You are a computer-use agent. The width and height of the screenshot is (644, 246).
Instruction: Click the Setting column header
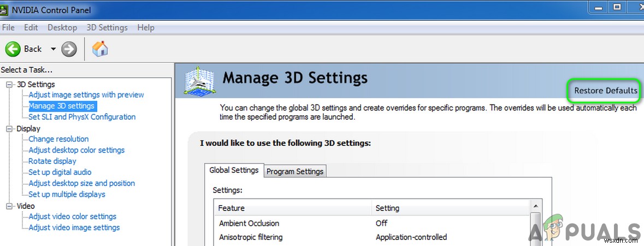(451, 208)
